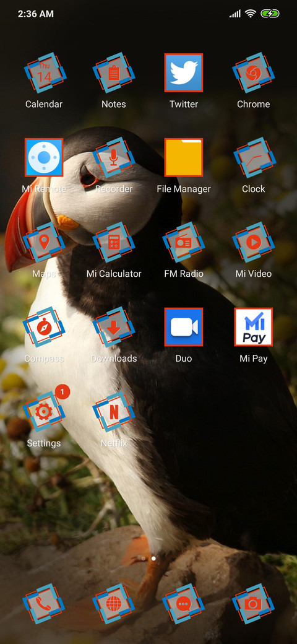The width and height of the screenshot is (297, 644).
Task: Tap the 'Downloads' label text
Action: coord(114,359)
